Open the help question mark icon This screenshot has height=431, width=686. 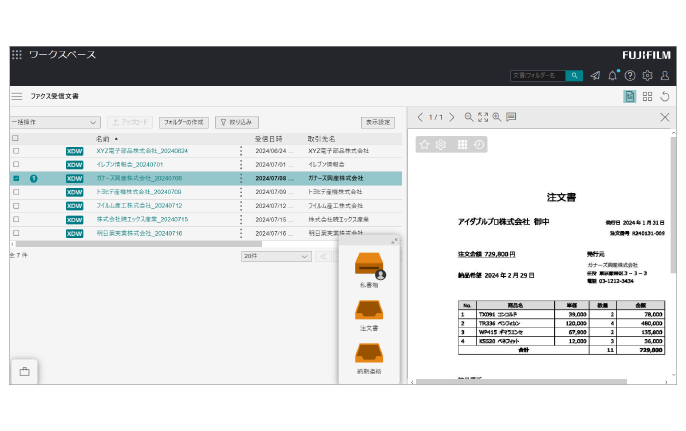pos(630,76)
